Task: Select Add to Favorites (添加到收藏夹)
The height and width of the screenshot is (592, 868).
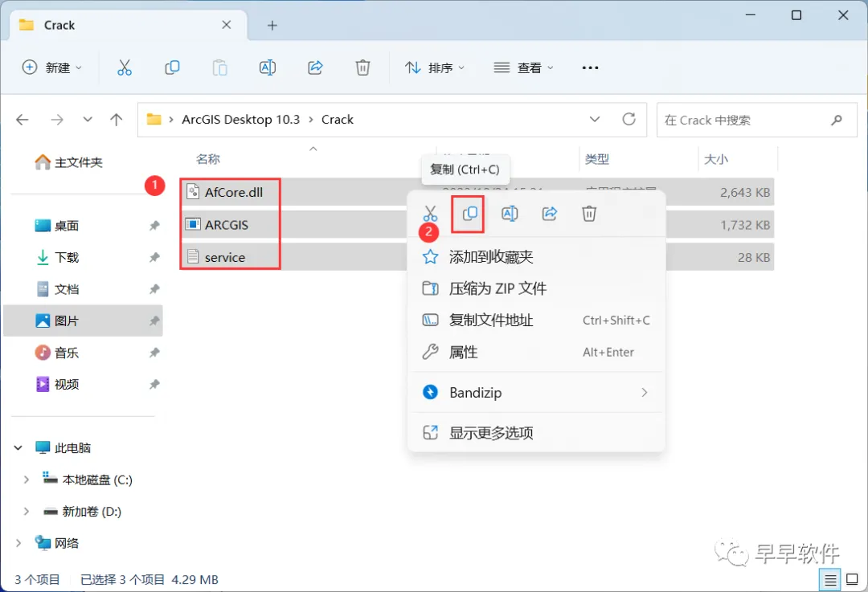Action: [536, 257]
